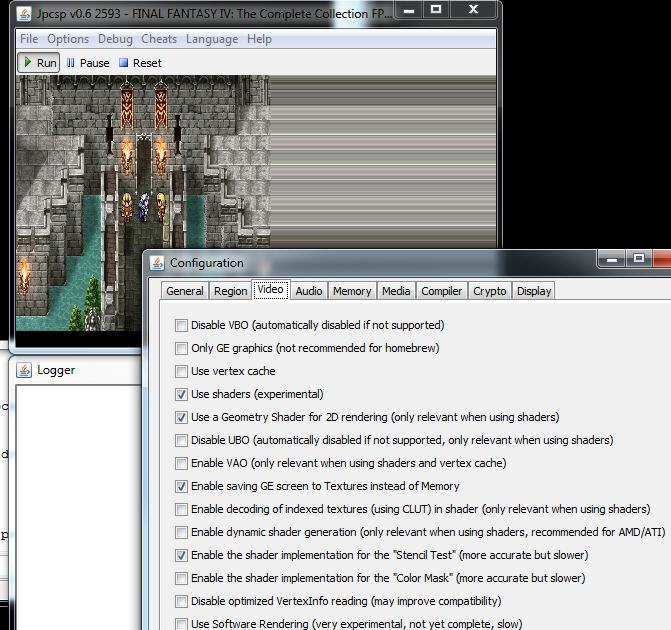Open the Compiler tab

[441, 291]
